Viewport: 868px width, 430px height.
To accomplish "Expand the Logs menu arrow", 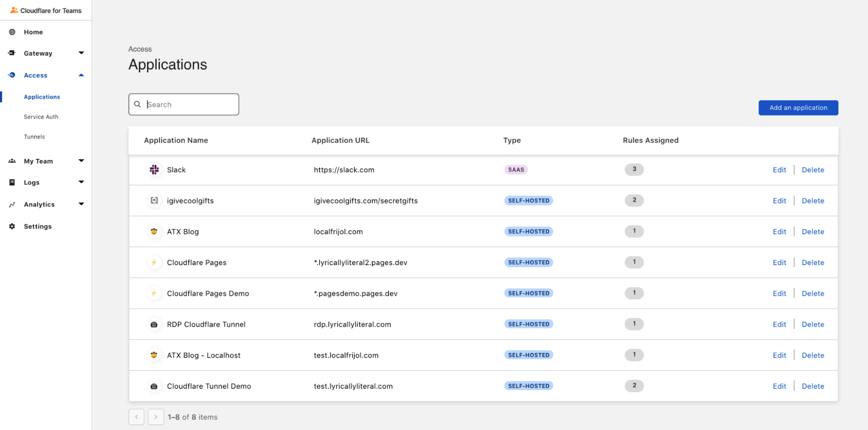I will (x=81, y=182).
